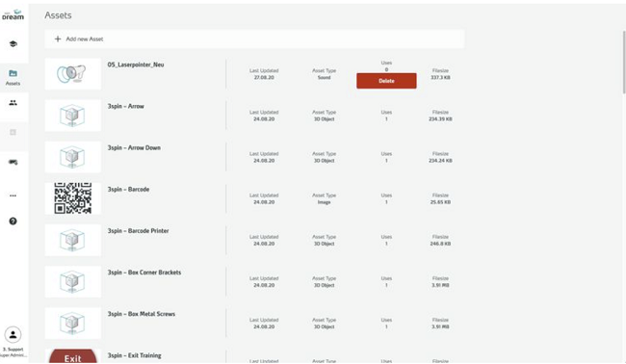This screenshot has width=626, height=364.
Task: Open the 3spin – Arrow cube thumbnail
Action: click(x=72, y=116)
